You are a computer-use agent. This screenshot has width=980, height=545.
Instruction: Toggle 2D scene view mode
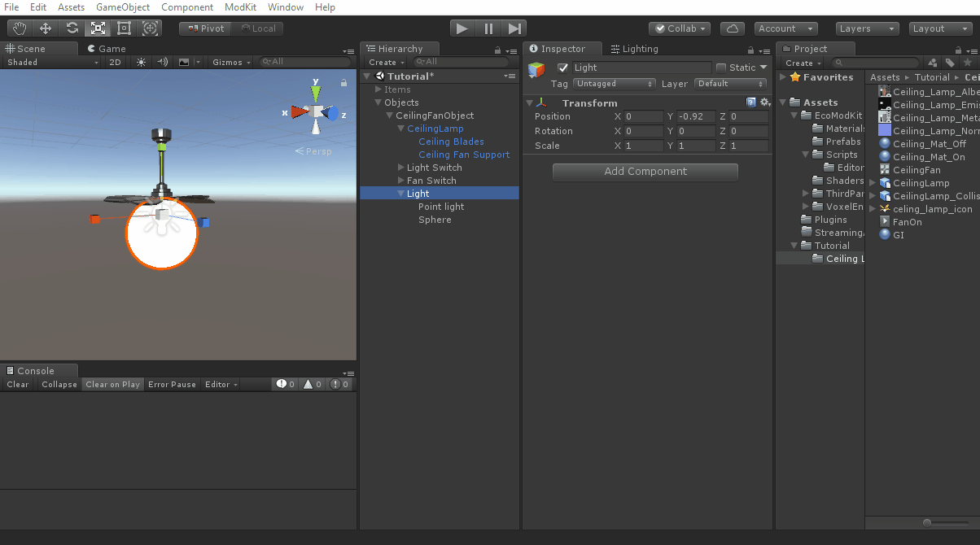(115, 62)
